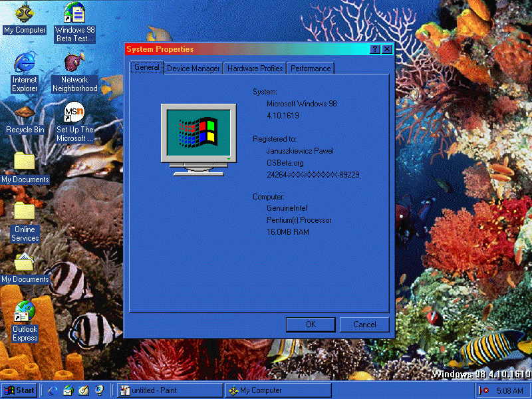Screen dimensions: 532x399
Task: Activate the My Computer taskbar button
Action: click(x=278, y=390)
